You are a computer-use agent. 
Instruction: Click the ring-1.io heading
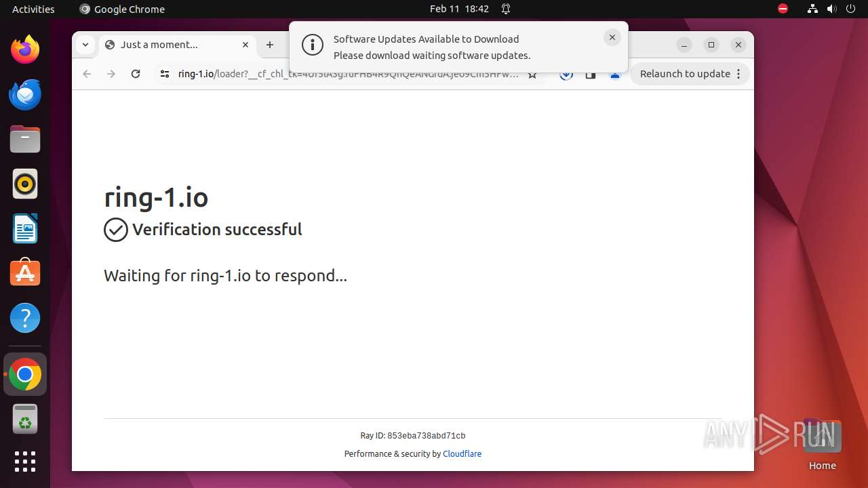click(x=156, y=197)
